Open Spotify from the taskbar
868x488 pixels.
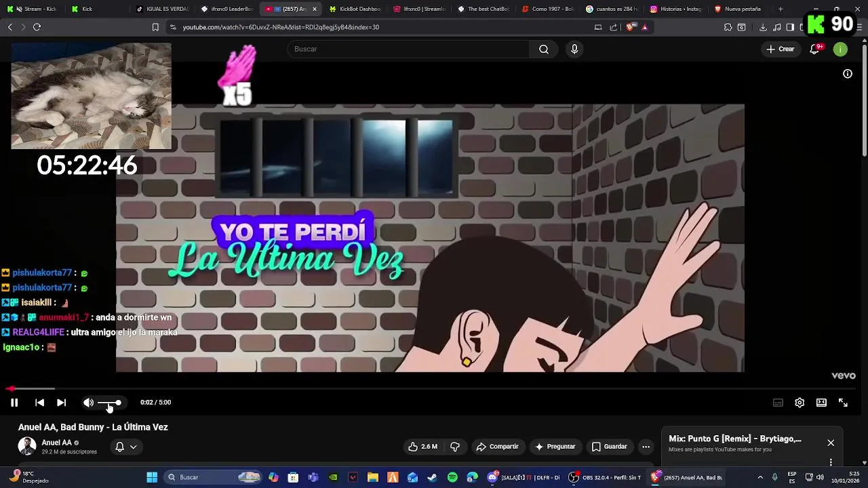tap(452, 477)
